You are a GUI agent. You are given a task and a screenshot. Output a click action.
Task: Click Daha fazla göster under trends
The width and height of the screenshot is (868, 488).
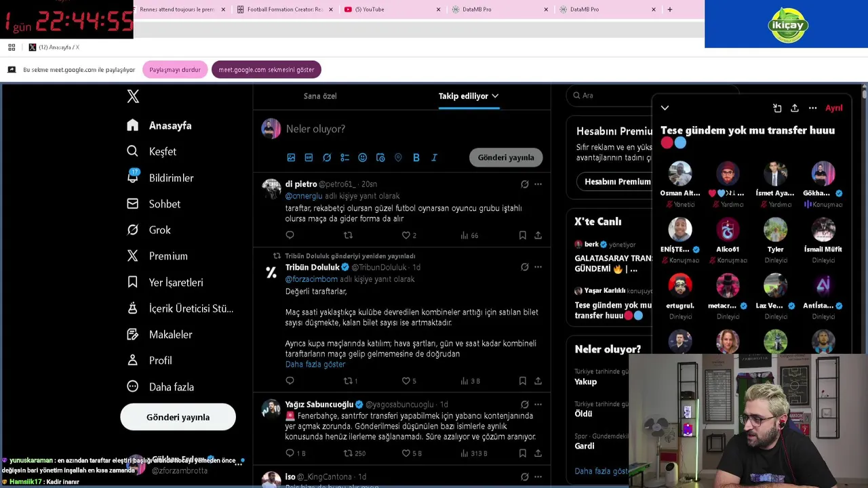(602, 471)
